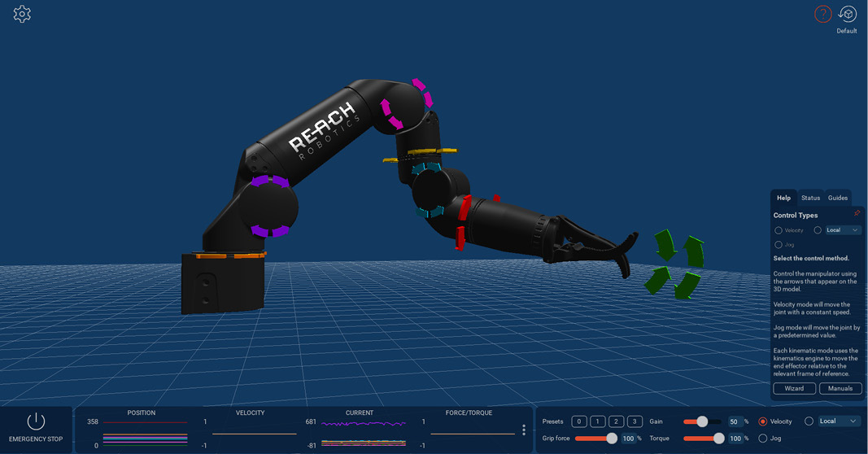This screenshot has height=454, width=868.
Task: Click the FORCE/TORQUE graph
Action: coord(473,434)
